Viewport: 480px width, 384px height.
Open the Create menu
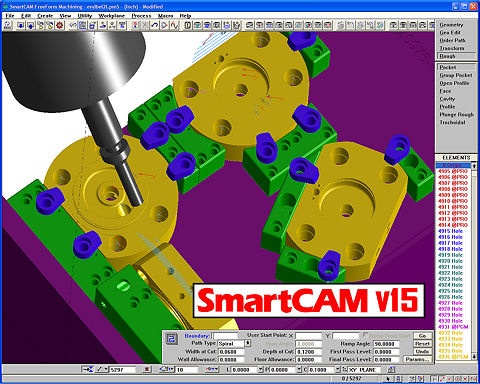pos(45,16)
